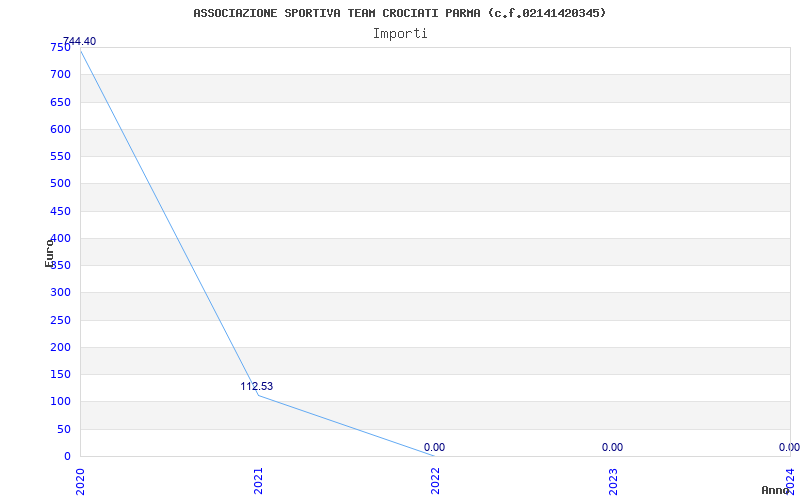The image size is (800, 500).
Task: Click the Euro y-axis title
Action: point(49,252)
